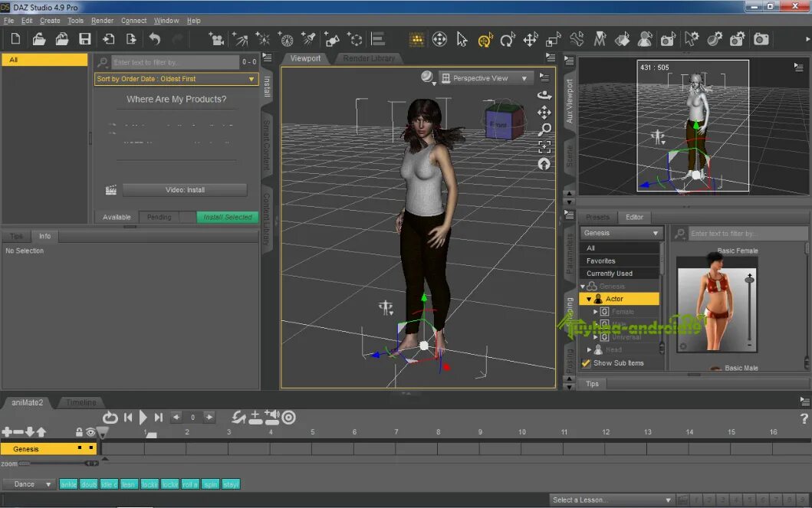Image resolution: width=812 pixels, height=508 pixels.
Task: Click the viewport Pan camera control
Action: click(544, 113)
